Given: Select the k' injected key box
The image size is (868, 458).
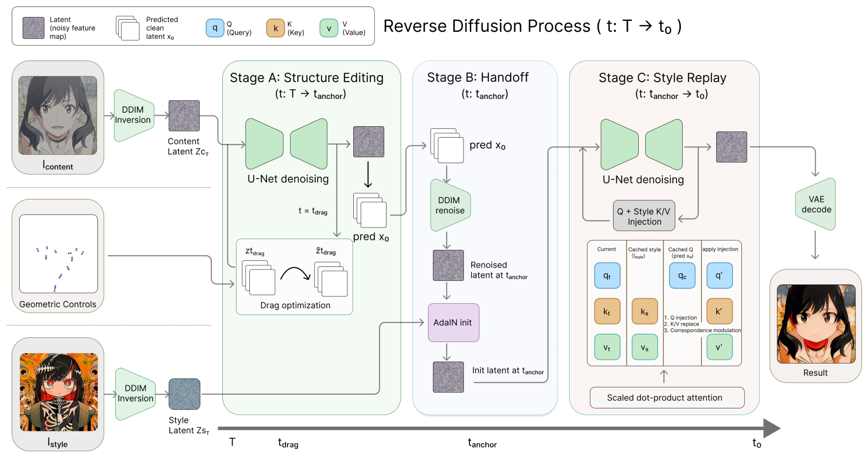Looking at the screenshot, I should (719, 311).
